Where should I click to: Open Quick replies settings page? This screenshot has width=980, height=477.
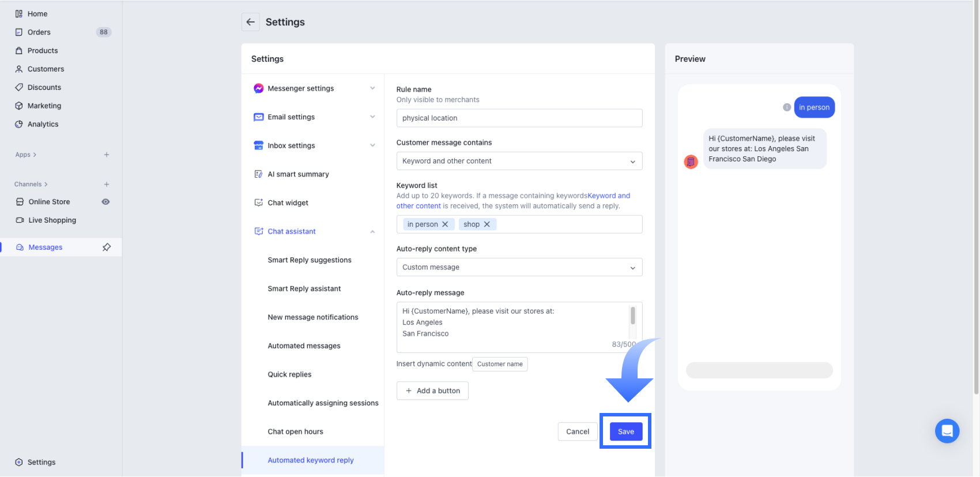tap(289, 374)
